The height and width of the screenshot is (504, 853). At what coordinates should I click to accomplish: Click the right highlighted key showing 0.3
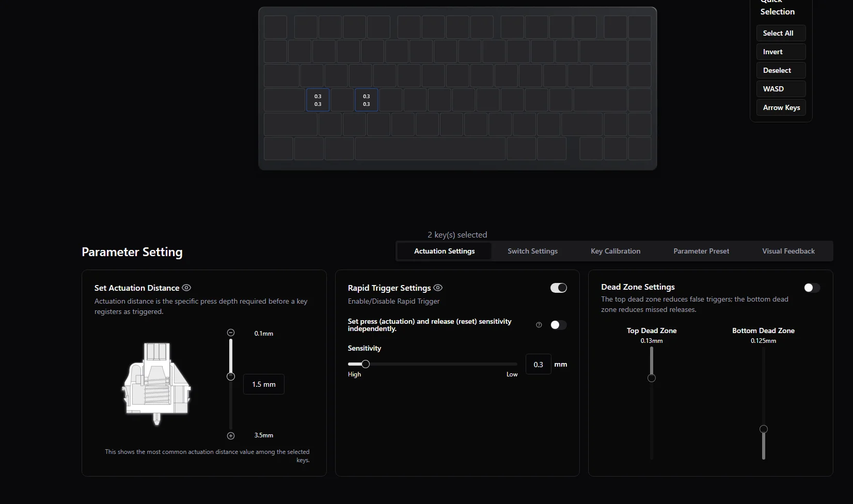pyautogui.click(x=366, y=100)
